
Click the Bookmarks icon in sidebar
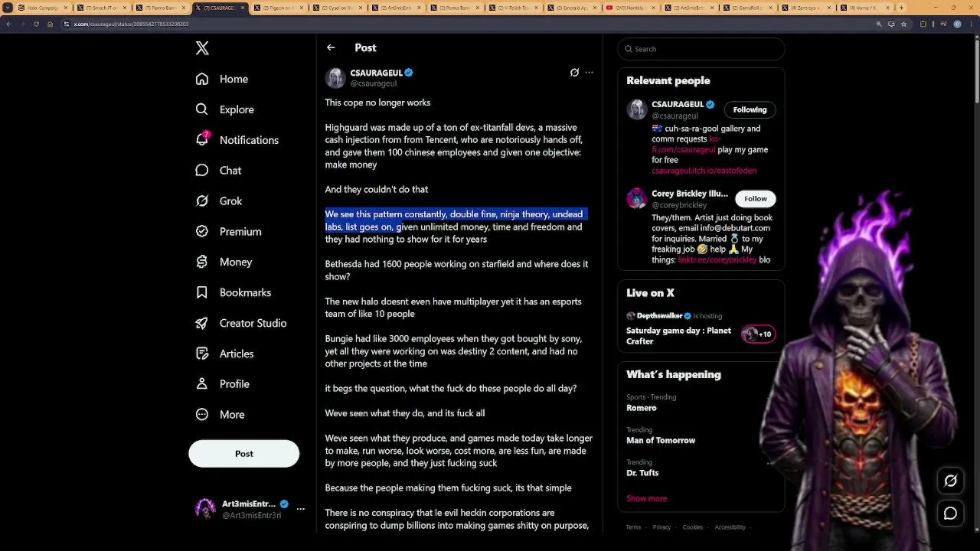click(202, 292)
